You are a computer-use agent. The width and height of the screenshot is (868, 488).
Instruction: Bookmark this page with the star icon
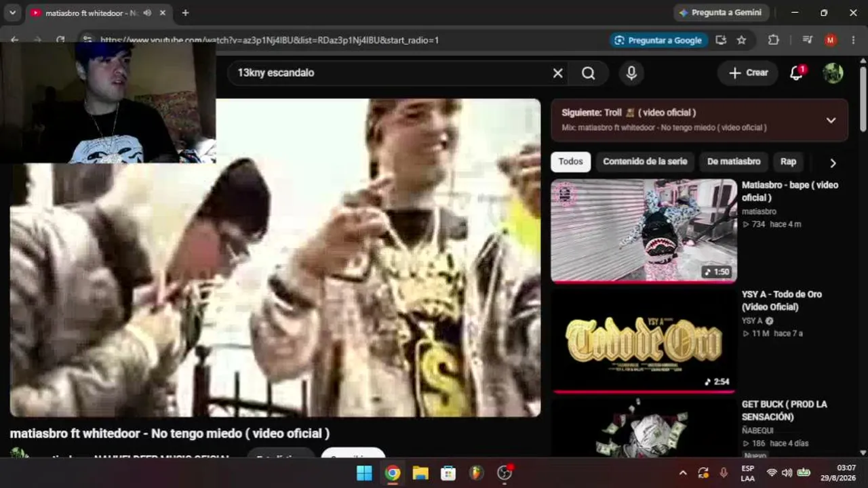point(741,40)
